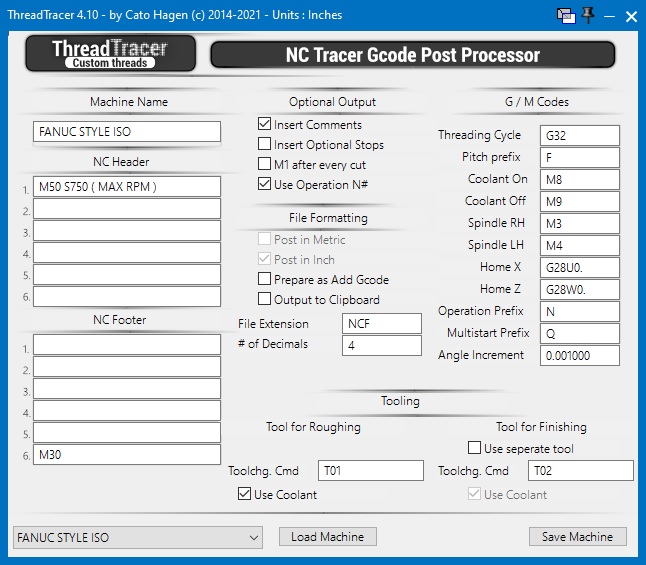Toggle Use Operation N# checkbox
This screenshot has width=646, height=565.
[265, 184]
